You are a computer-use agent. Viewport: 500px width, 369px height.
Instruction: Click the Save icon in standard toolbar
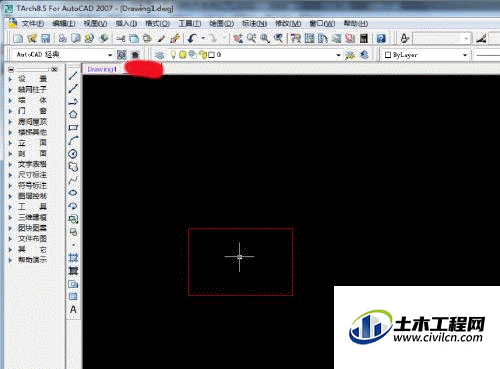point(45,38)
